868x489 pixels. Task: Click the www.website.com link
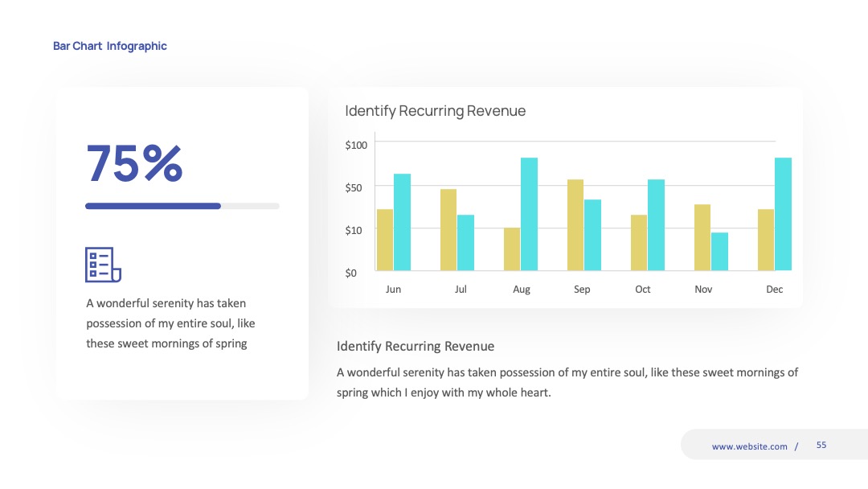[749, 446]
